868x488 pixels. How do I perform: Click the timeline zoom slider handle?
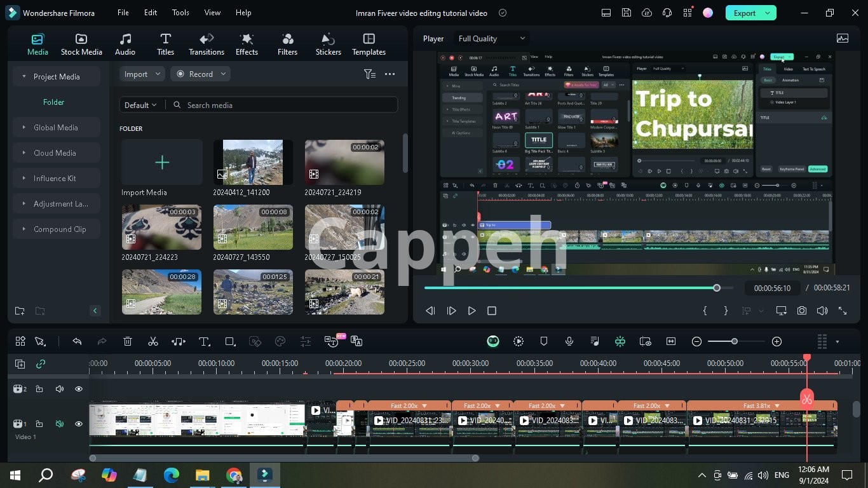coord(734,342)
